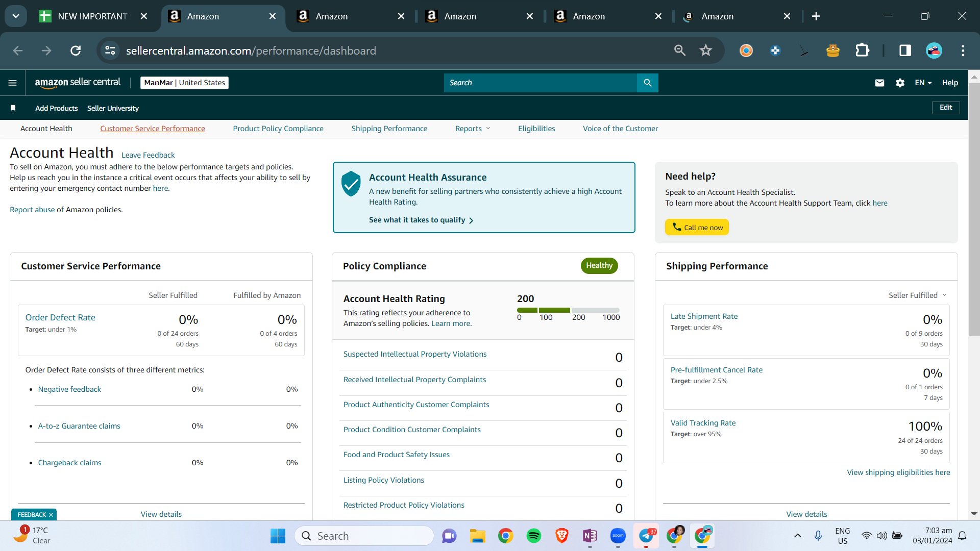The image size is (980, 551).
Task: Click the Amazon Seller Central logo
Action: tap(78, 83)
